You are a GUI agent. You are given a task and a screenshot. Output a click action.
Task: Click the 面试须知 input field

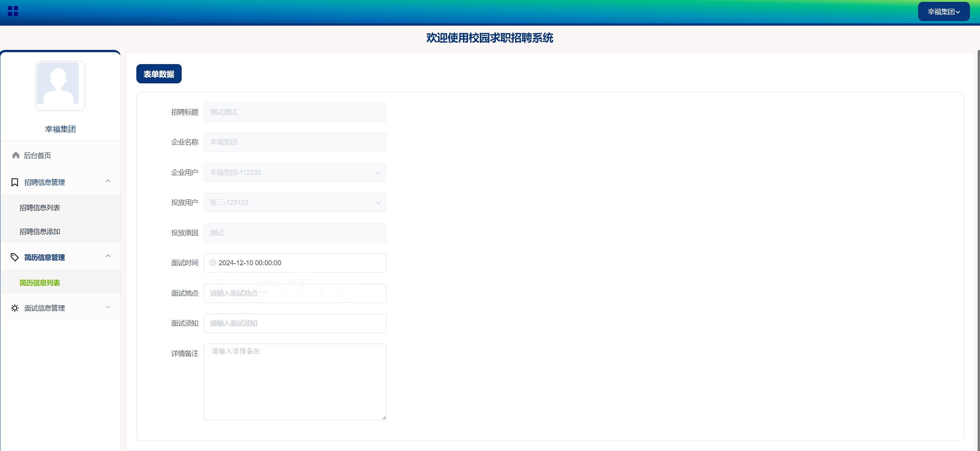pyautogui.click(x=295, y=323)
